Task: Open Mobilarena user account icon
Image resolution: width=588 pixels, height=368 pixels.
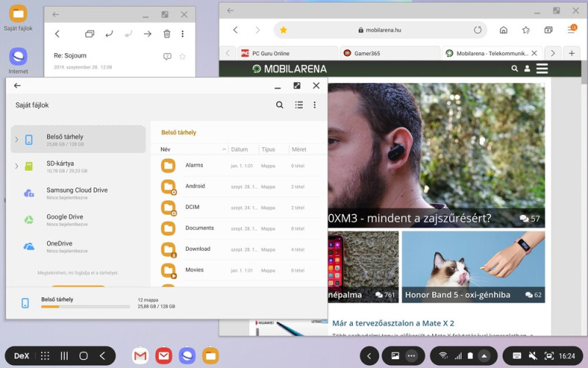Action: pyautogui.click(x=527, y=68)
